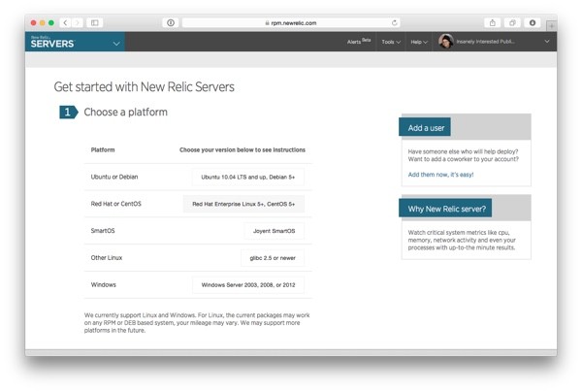Go back using Safari back arrow

pyautogui.click(x=65, y=22)
